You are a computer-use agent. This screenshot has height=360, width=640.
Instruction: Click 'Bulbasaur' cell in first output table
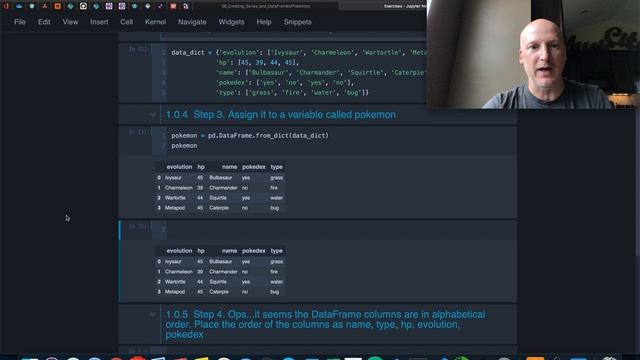coord(220,178)
